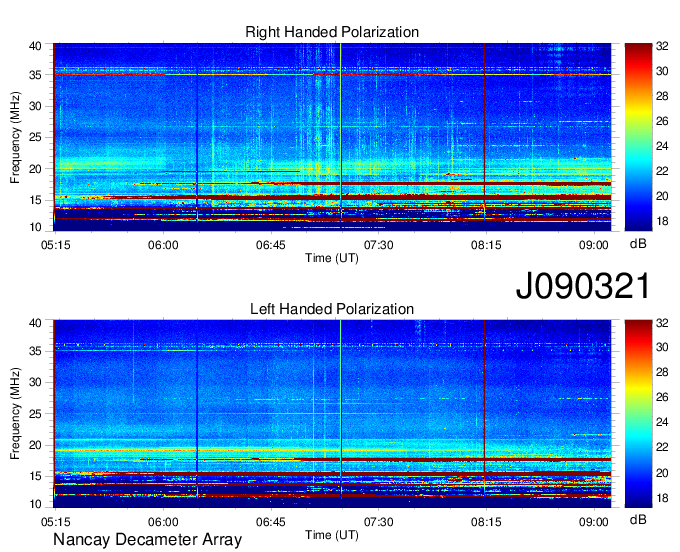Click the 07:30 time tick on Right Handed plot

pos(379,245)
